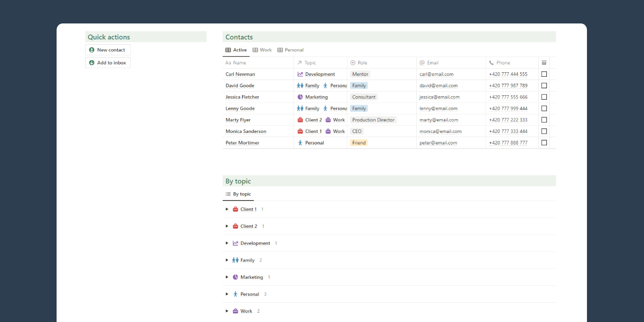Image resolution: width=644 pixels, height=322 pixels.
Task: Click the jessica@email.com cell
Action: tap(451, 97)
